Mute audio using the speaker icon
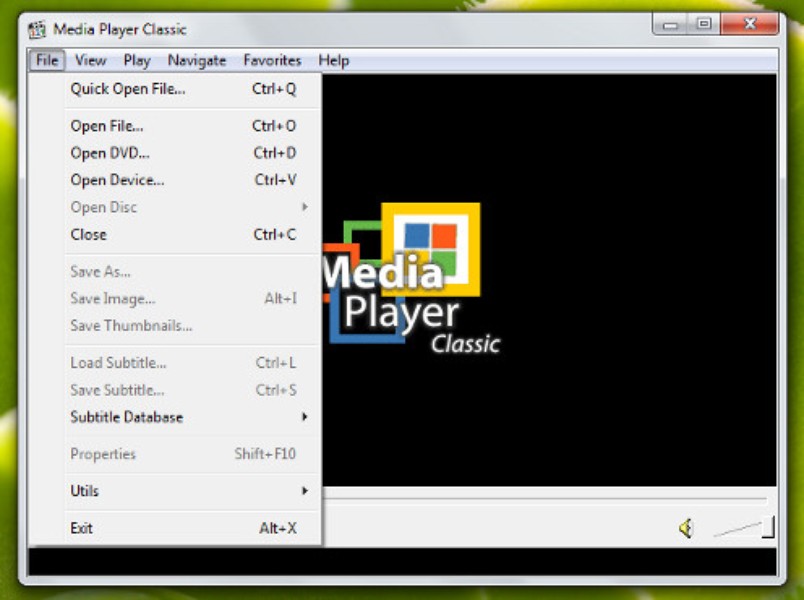The width and height of the screenshot is (804, 600). pos(686,528)
